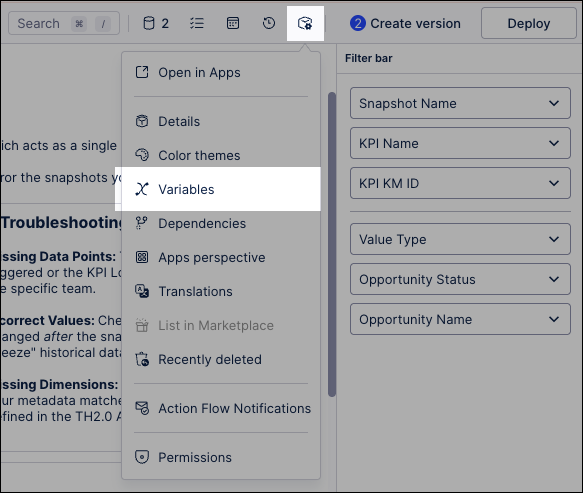583x493 pixels.
Task: Expand the KPI Name dropdown
Action: pyautogui.click(x=460, y=143)
